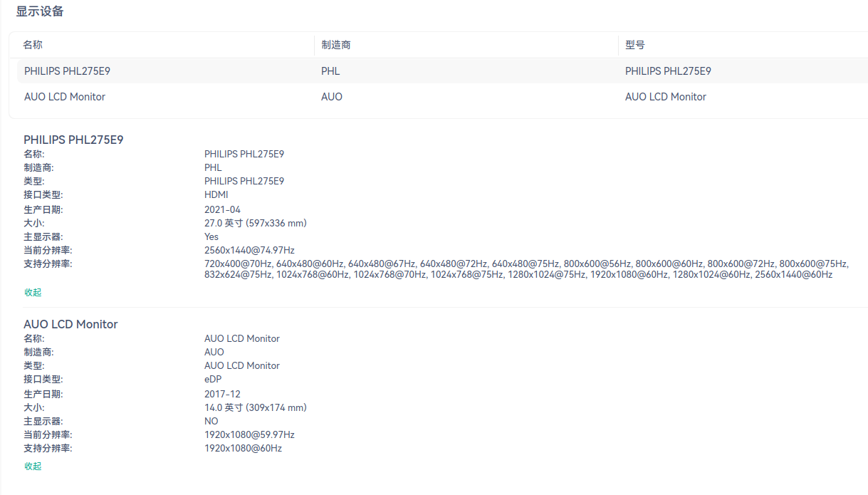Image resolution: width=868 pixels, height=495 pixels.
Task: Click the PHL manufacturer cell in the table
Action: pyautogui.click(x=330, y=71)
